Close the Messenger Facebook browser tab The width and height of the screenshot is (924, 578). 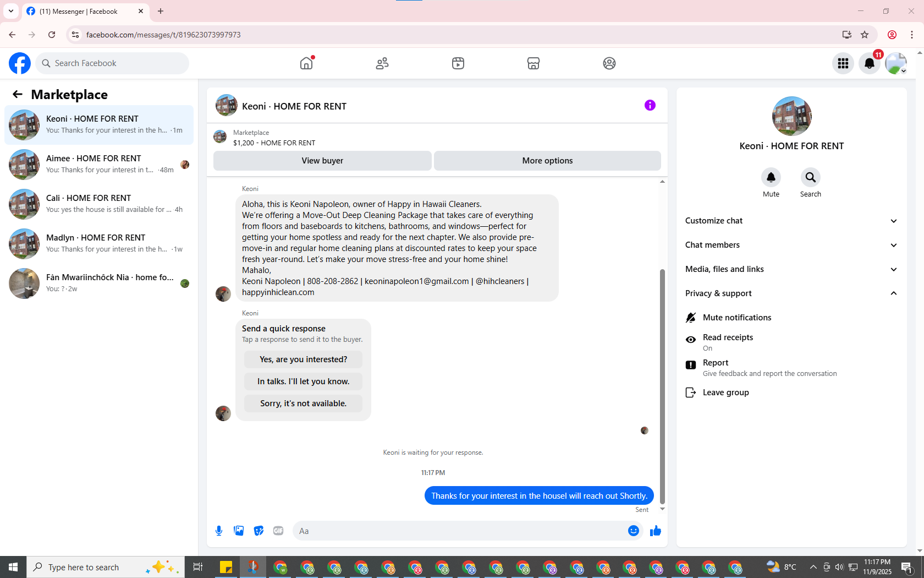point(141,11)
